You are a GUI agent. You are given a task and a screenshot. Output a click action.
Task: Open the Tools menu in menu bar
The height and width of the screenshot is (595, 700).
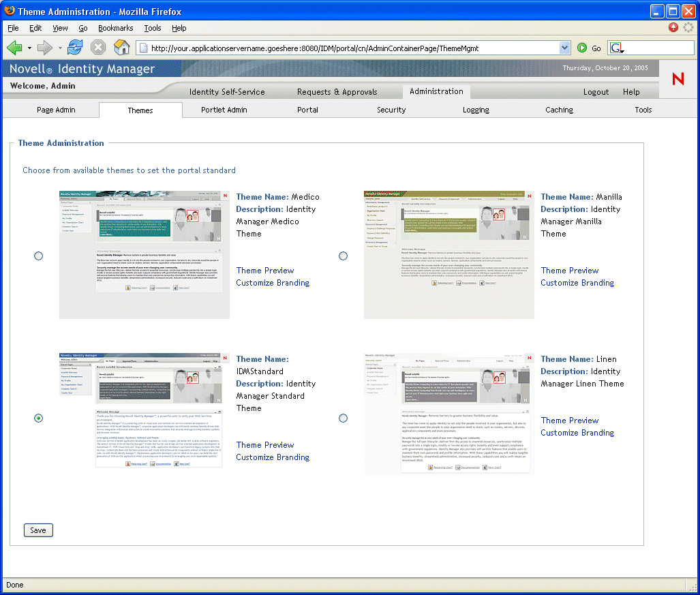click(153, 28)
